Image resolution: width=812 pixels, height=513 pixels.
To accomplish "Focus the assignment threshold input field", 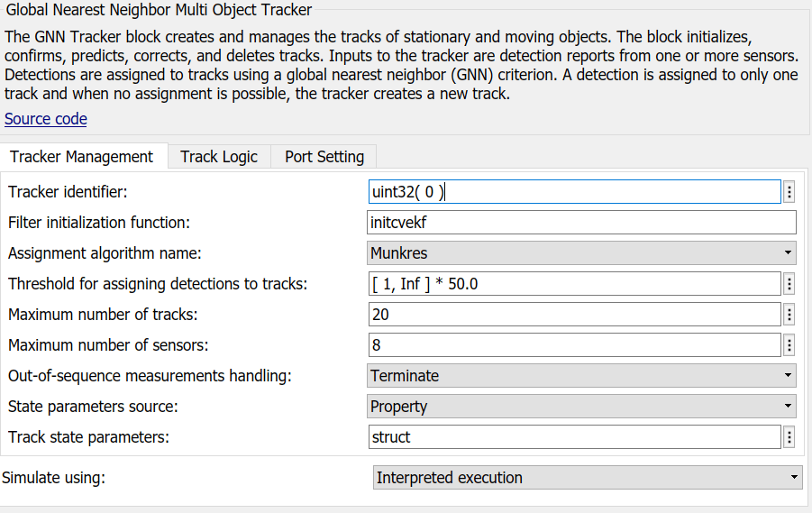I will pyautogui.click(x=574, y=284).
